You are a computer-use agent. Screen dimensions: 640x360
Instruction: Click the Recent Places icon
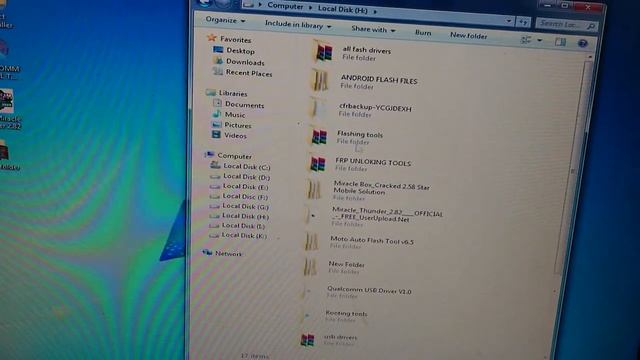pyautogui.click(x=218, y=72)
